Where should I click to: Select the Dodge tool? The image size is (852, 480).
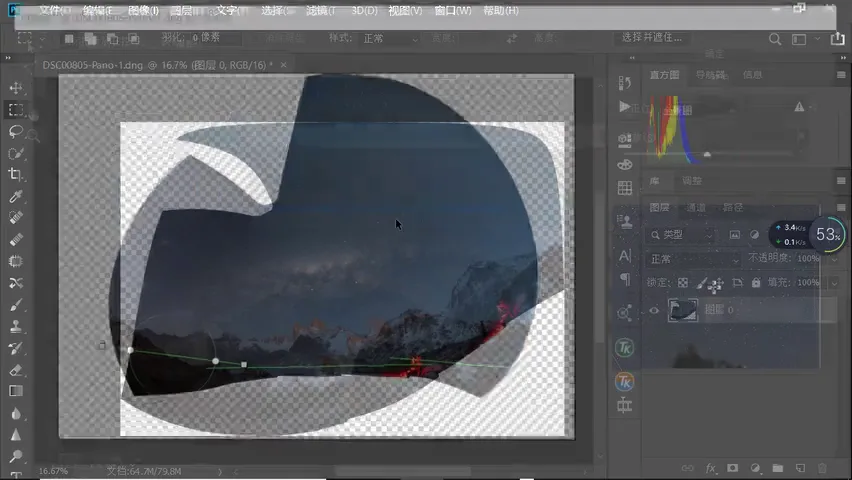pos(15,456)
